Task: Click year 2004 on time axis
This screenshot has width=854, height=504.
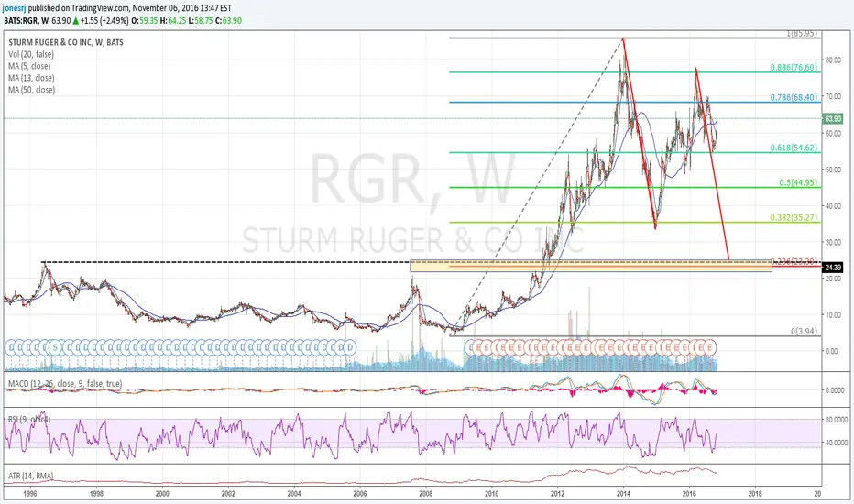Action: pyautogui.click(x=294, y=494)
